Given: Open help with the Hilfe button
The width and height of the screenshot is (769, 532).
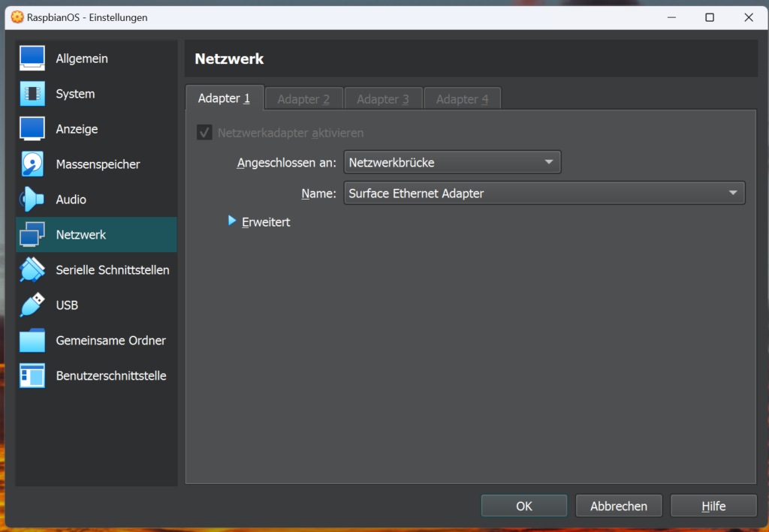Looking at the screenshot, I should click(x=713, y=506).
